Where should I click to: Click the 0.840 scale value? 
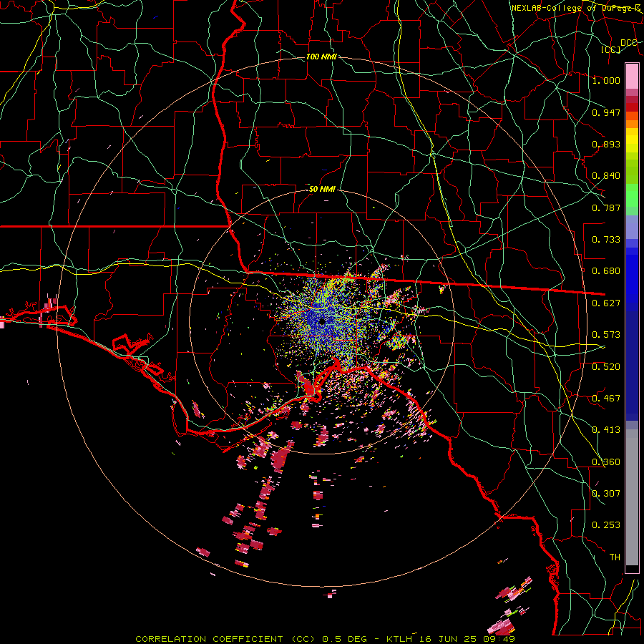click(x=606, y=176)
